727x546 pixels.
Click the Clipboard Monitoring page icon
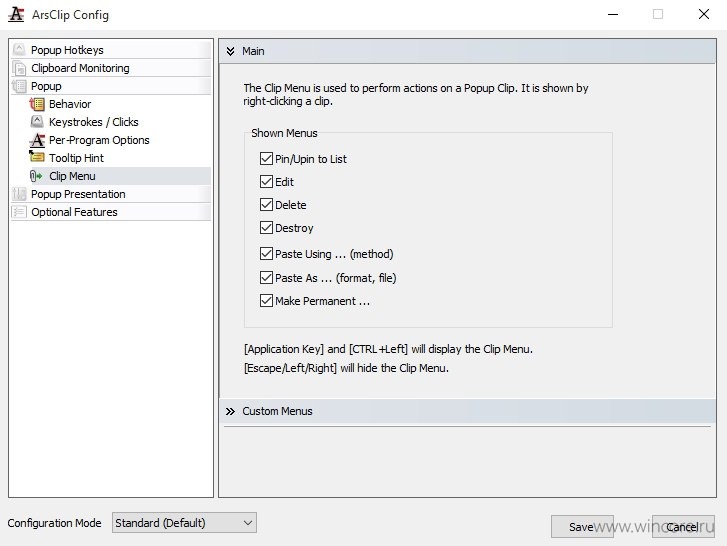point(19,68)
